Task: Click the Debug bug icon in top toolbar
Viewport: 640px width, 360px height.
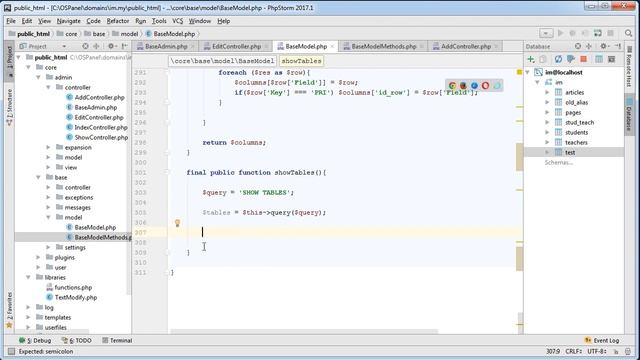Action: 573,33
